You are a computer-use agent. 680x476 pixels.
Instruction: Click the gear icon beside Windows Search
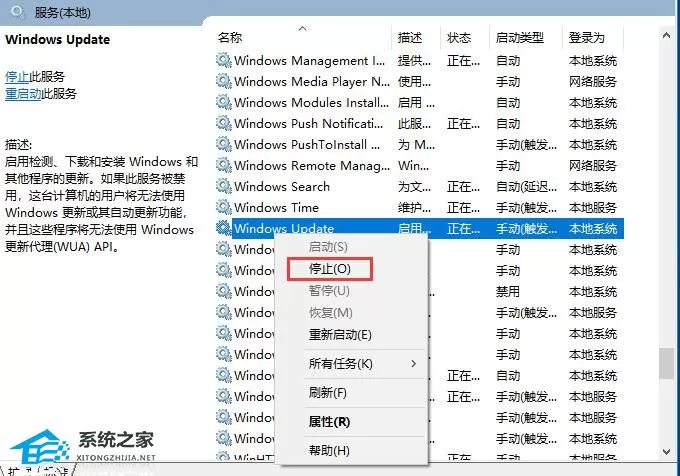tap(224, 186)
